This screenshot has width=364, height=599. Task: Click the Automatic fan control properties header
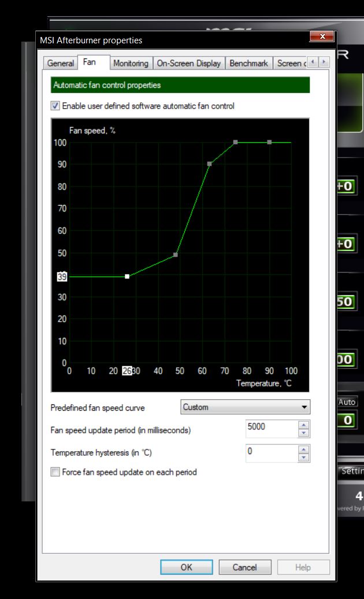coord(180,85)
